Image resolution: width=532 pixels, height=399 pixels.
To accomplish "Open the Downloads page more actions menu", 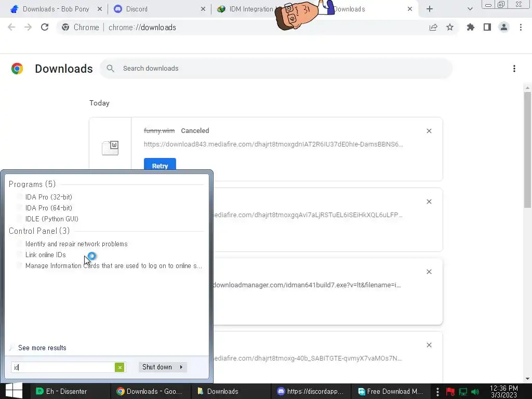I will [514, 69].
